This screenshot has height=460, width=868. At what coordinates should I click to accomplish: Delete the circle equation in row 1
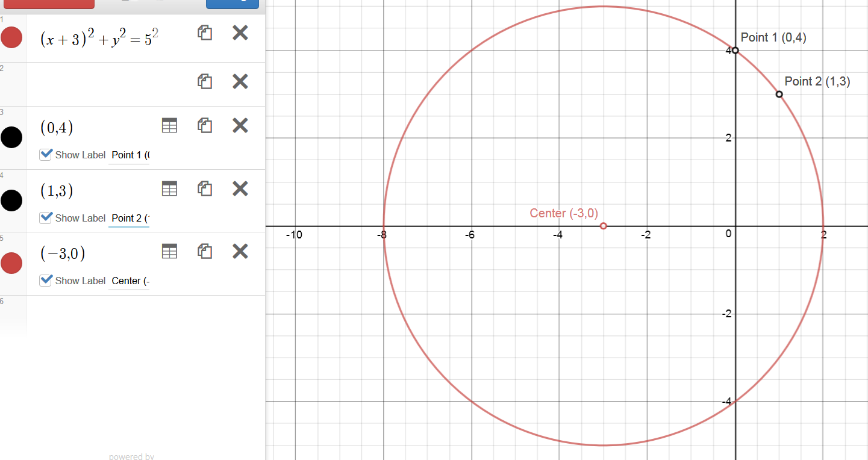point(240,33)
